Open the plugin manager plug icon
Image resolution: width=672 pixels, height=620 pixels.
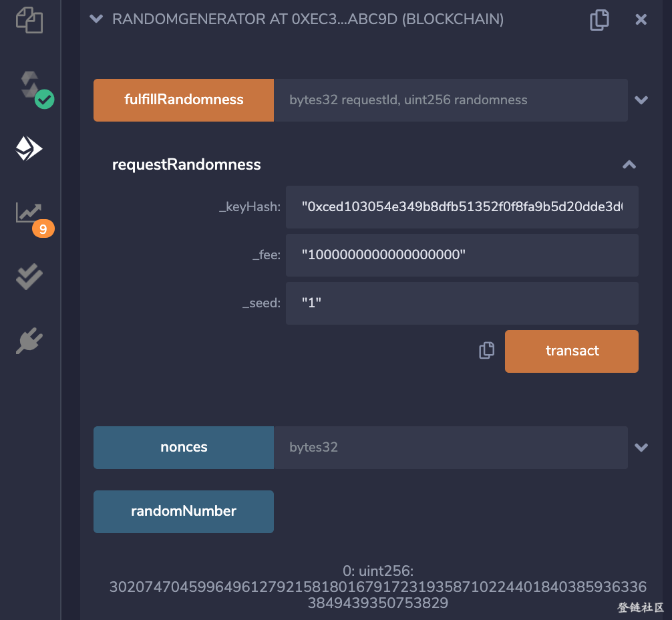29,341
